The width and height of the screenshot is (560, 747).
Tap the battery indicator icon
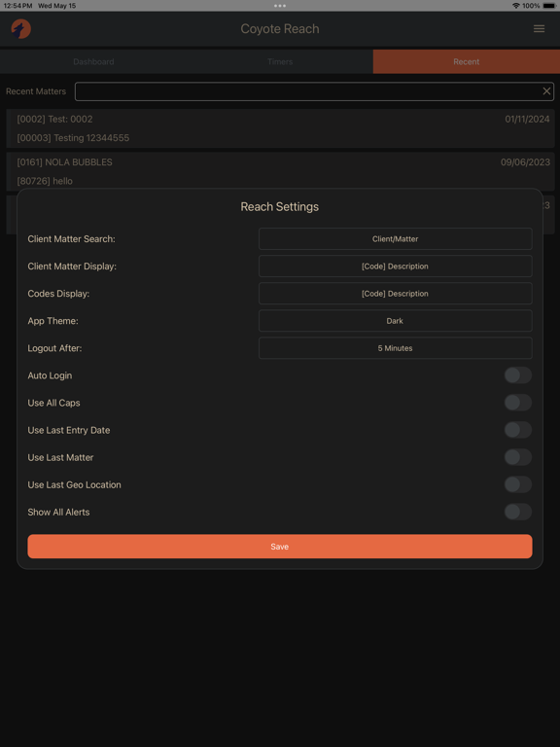tap(549, 6)
